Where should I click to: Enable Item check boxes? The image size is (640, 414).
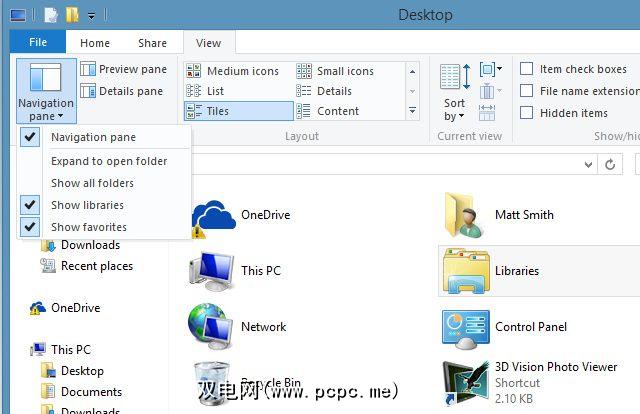click(x=527, y=69)
